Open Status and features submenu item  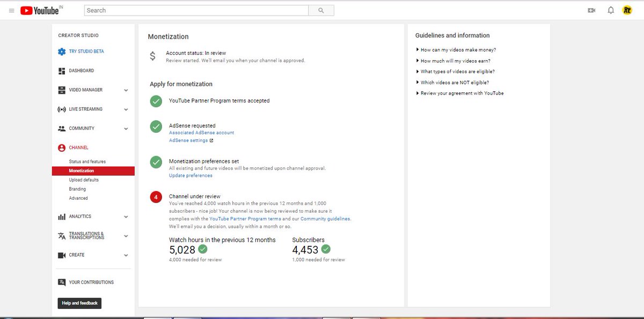point(87,162)
